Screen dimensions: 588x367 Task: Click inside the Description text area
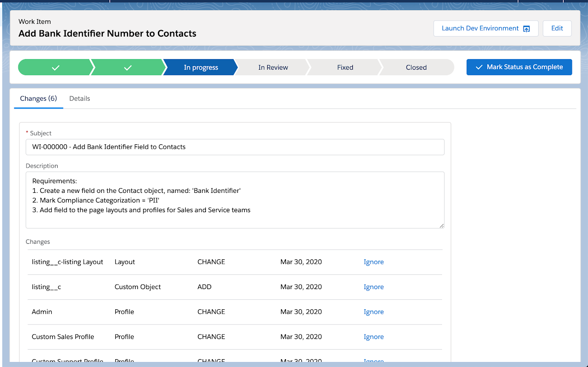click(235, 200)
